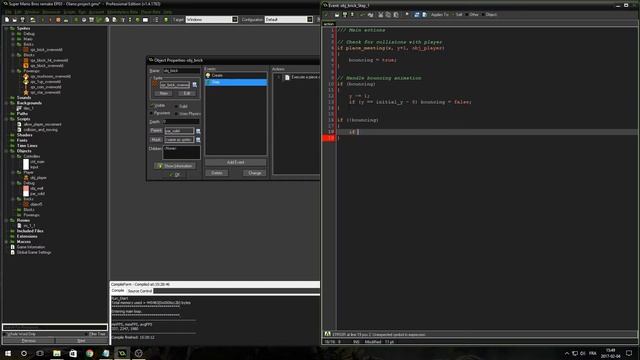Image resolution: width=640 pixels, height=360 pixels.
Task: Toggle the Solid checkbox in Object Properties
Action: point(176,106)
